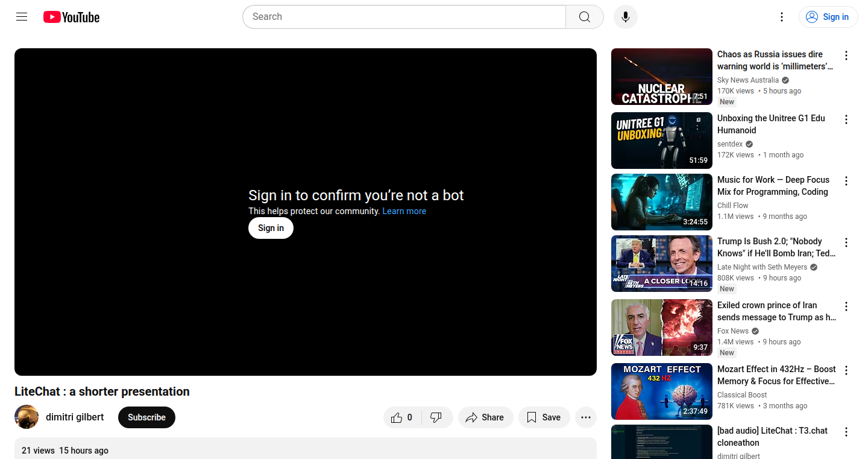Like the LiteChat video
Image resolution: width=868 pixels, height=459 pixels.
pos(403,417)
